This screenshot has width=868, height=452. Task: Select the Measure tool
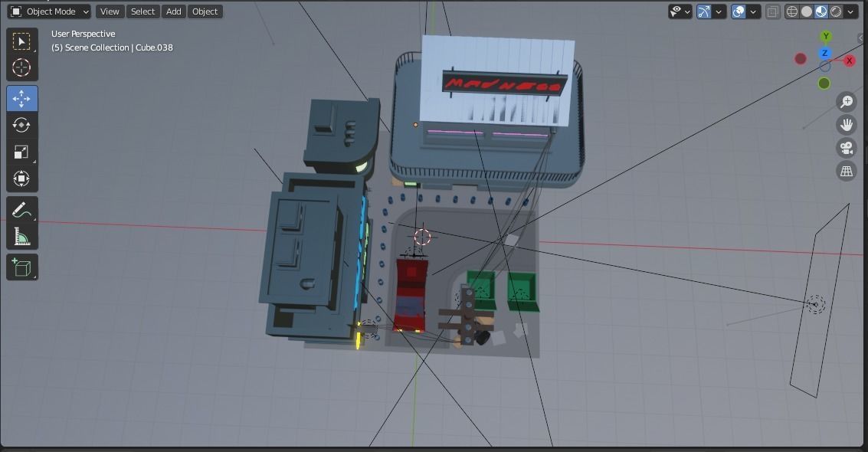pyautogui.click(x=21, y=234)
